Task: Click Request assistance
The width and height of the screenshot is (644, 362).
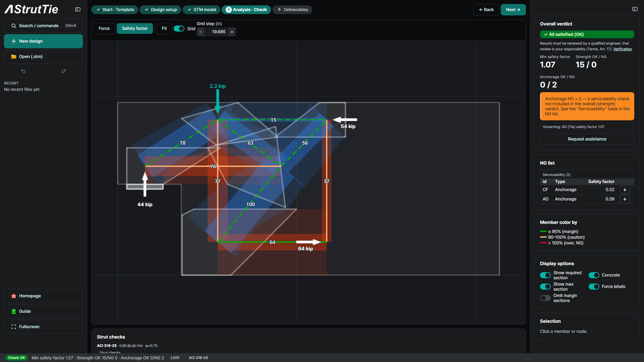Action: tap(587, 139)
